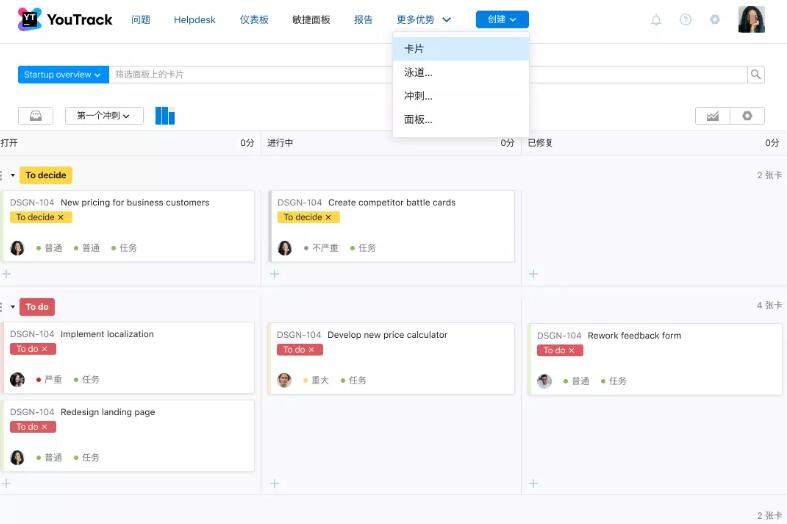The width and height of the screenshot is (787, 524).
Task: Open the 仪表板 navigation link
Action: coord(254,20)
